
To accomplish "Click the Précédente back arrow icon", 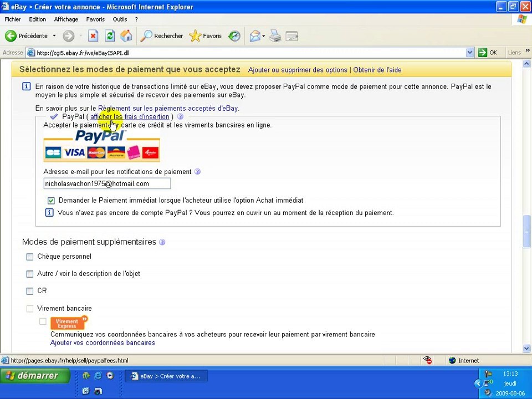I will 11,35.
